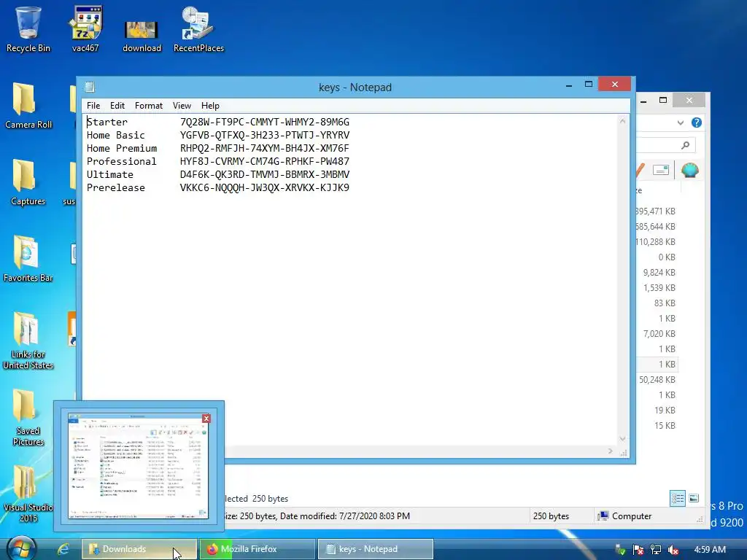The width and height of the screenshot is (747, 560).
Task: Select the Captures folder icon
Action: (x=28, y=182)
